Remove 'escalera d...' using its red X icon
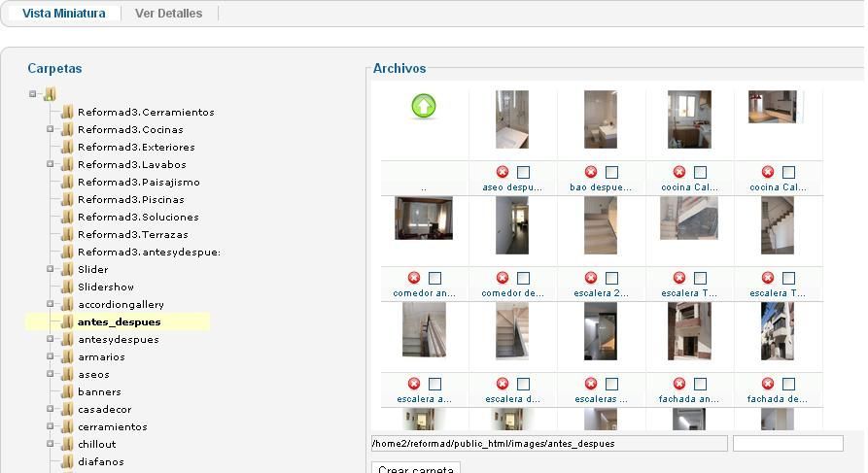Screen dimensions: 868x473 coord(503,384)
